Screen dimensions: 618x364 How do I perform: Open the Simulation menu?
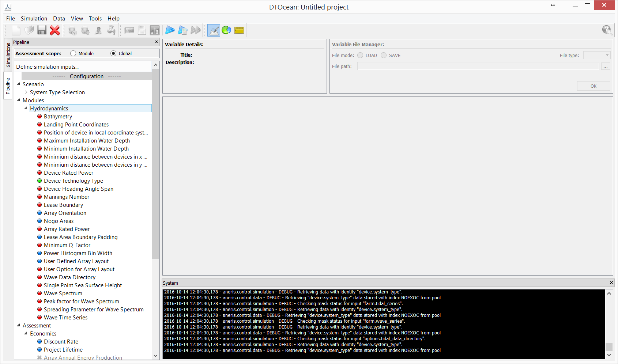[x=34, y=19]
